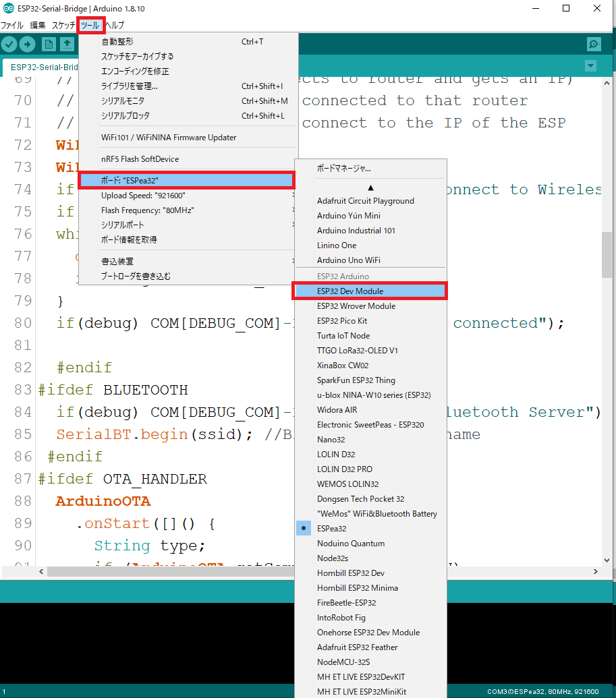Expand the ボード: "ESPea32" submenu
The image size is (616, 698).
(186, 180)
